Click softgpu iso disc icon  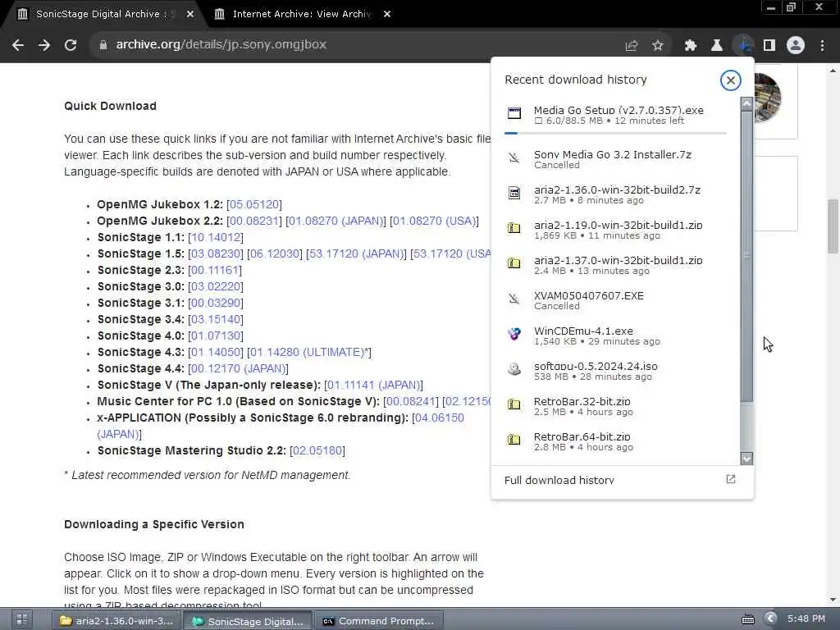tap(514, 369)
